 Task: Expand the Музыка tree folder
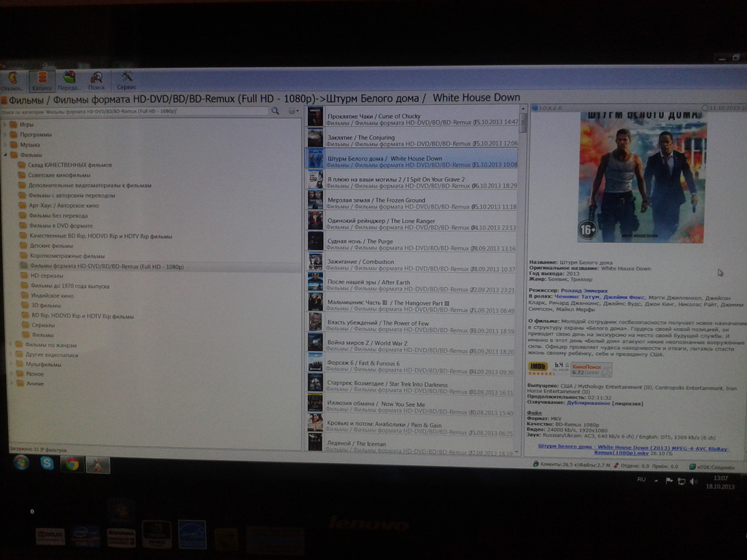pyautogui.click(x=6, y=145)
